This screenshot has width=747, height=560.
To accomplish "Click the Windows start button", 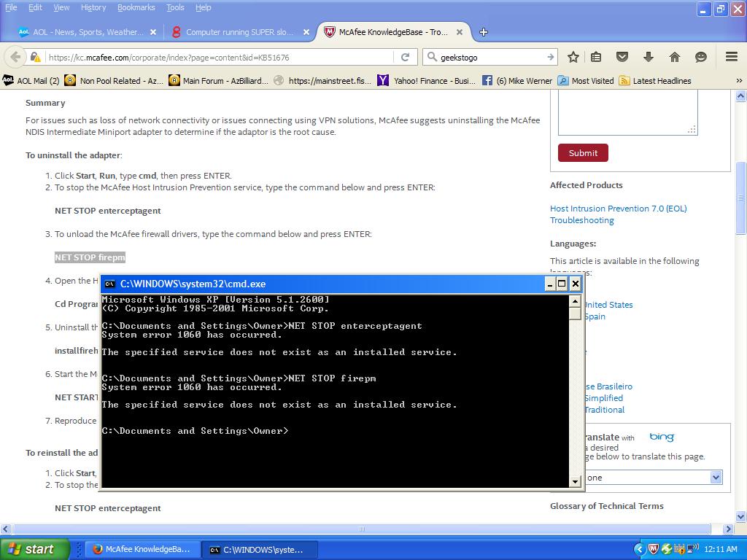I will click(34, 549).
